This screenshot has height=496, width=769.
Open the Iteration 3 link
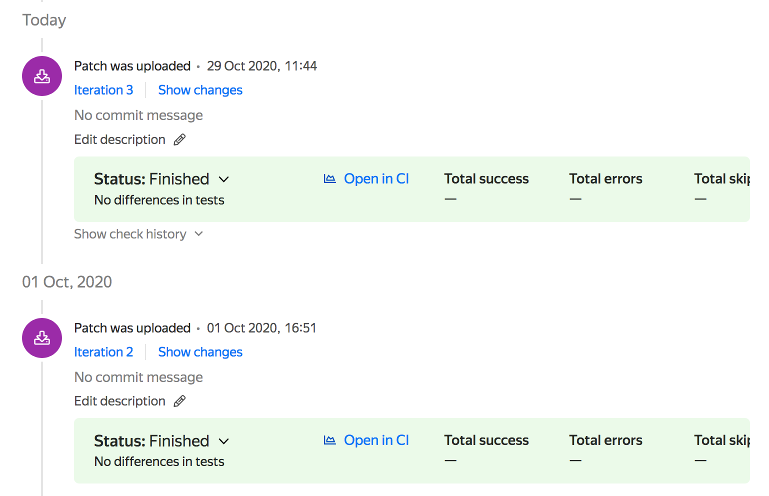click(104, 90)
